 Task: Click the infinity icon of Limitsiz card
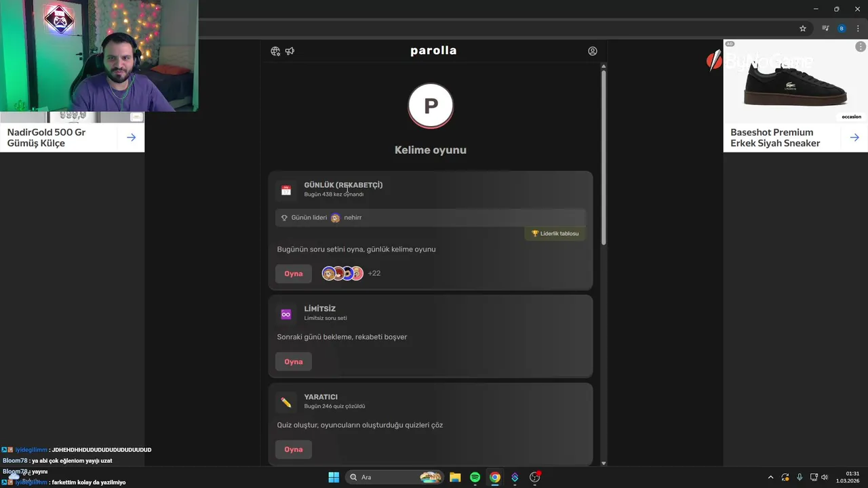pos(286,314)
